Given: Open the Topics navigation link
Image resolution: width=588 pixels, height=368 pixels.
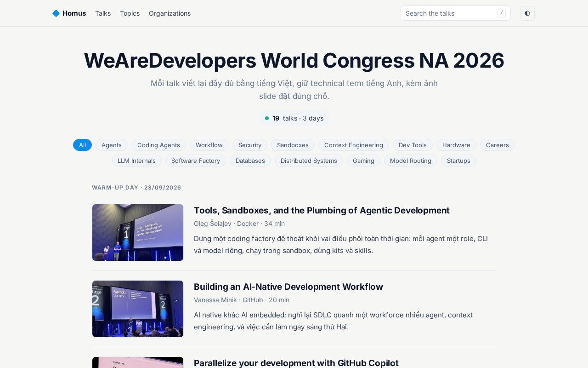Looking at the screenshot, I should click(130, 13).
